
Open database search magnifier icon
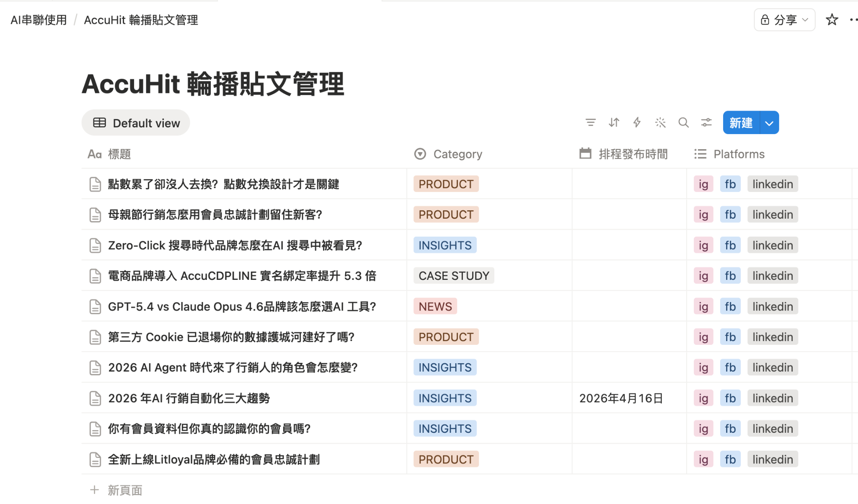pos(683,122)
